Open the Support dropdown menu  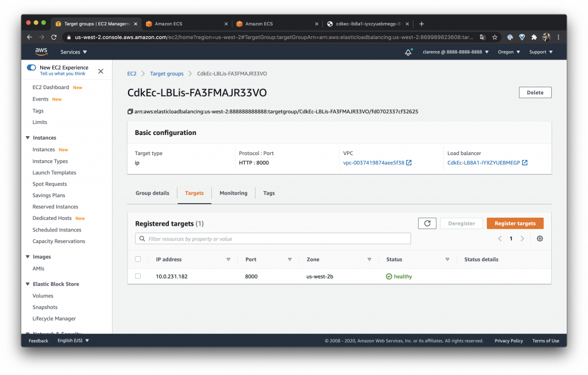tap(541, 52)
